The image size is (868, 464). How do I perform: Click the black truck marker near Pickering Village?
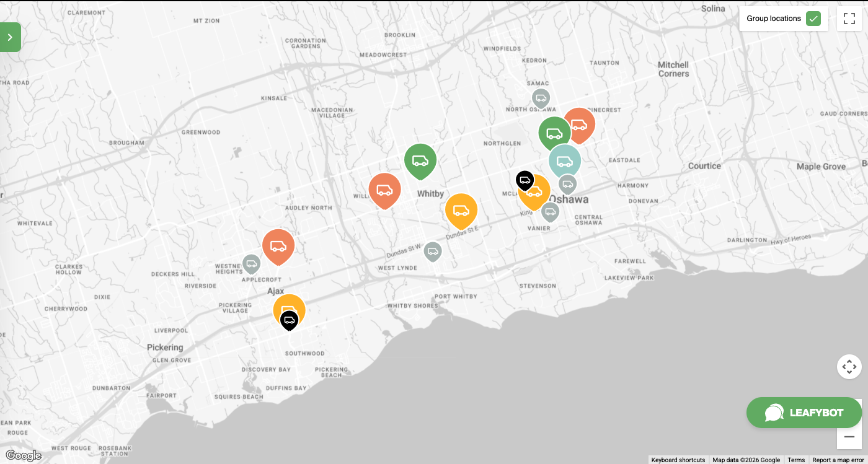click(x=289, y=320)
